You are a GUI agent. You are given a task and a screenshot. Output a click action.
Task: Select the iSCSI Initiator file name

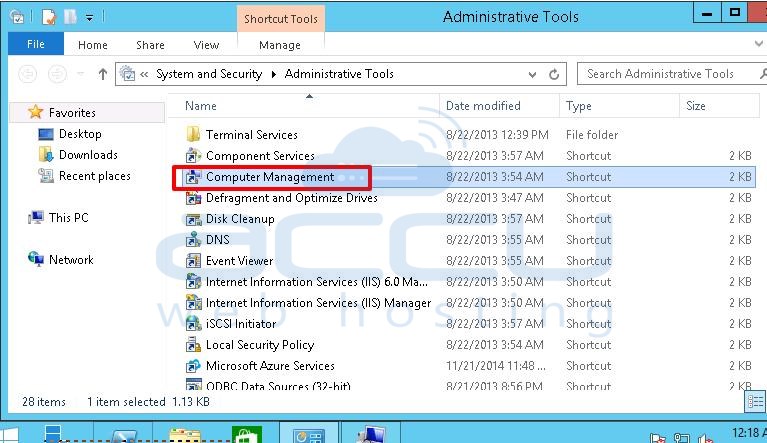coord(241,324)
